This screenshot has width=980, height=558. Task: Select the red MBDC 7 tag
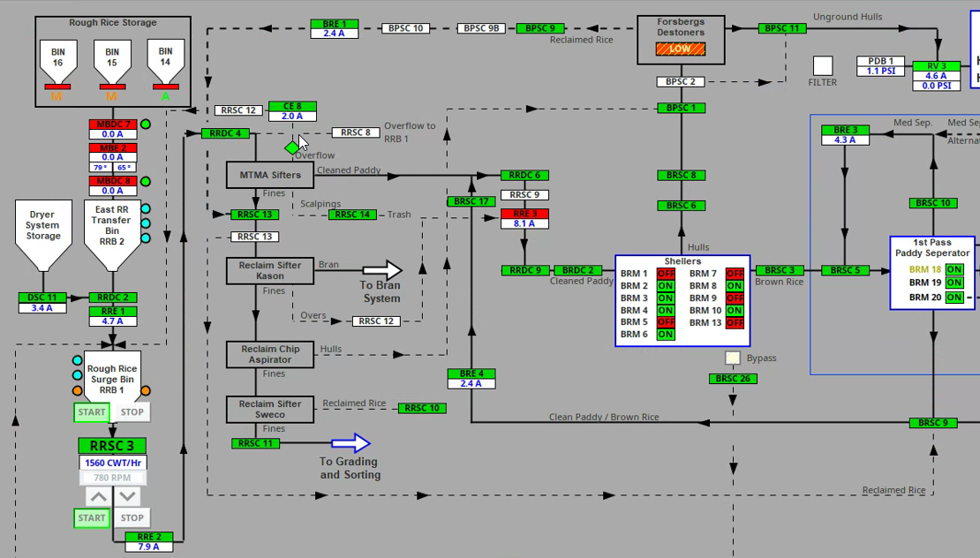pyautogui.click(x=113, y=124)
